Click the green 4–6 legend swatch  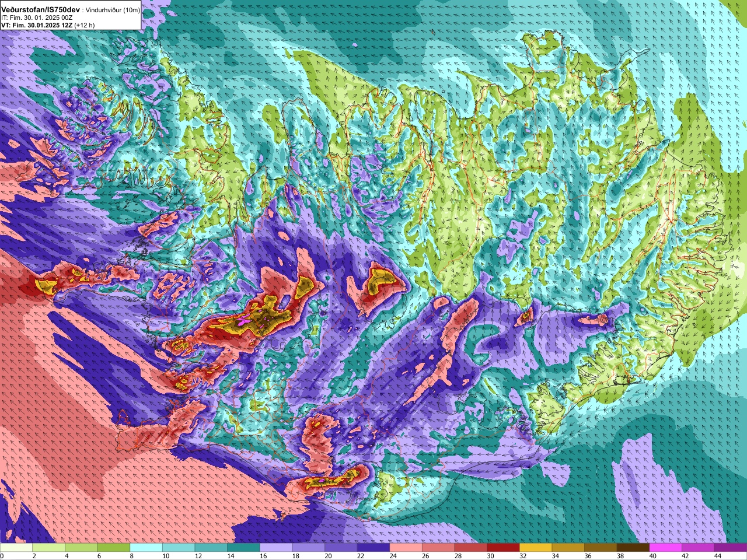81,548
